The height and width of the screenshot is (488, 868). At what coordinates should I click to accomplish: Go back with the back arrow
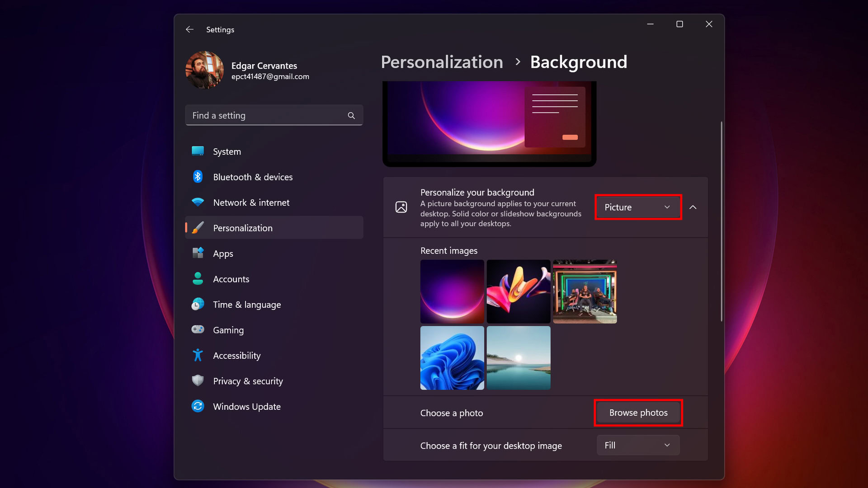click(x=189, y=29)
